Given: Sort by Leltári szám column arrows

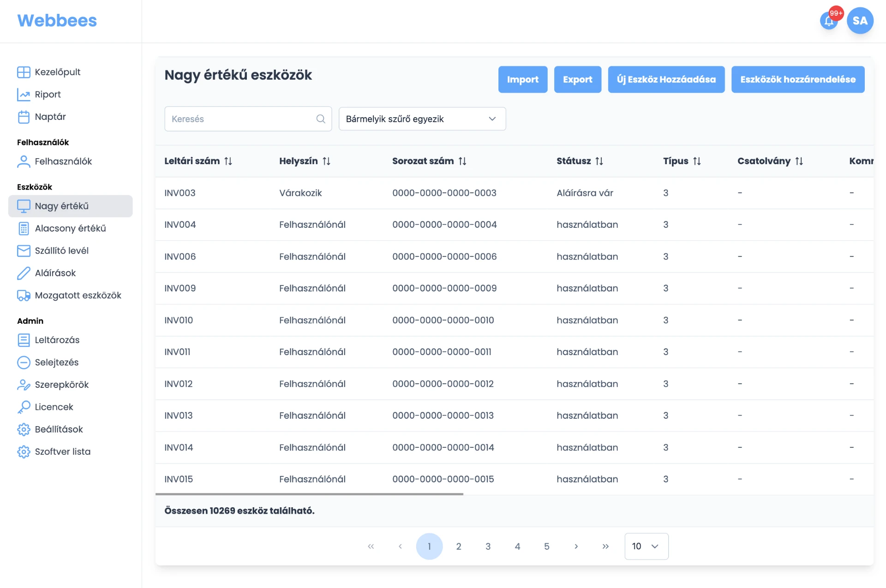Looking at the screenshot, I should pyautogui.click(x=228, y=161).
